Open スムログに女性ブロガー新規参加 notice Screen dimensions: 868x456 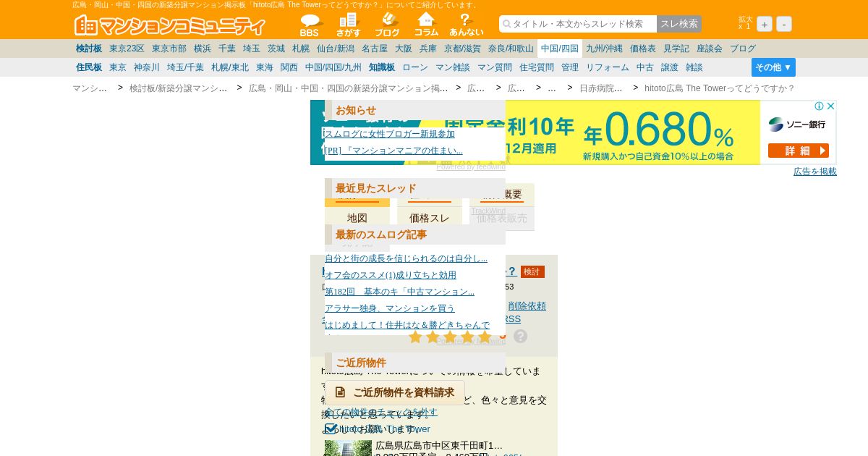point(390,134)
